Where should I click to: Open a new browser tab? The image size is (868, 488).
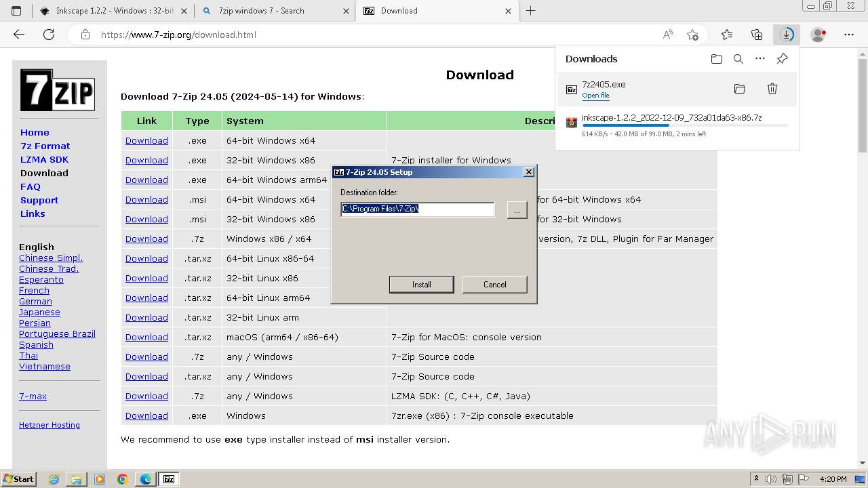coord(530,11)
